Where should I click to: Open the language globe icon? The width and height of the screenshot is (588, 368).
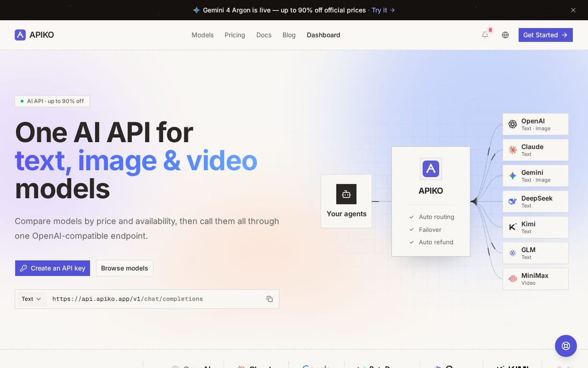click(x=505, y=35)
